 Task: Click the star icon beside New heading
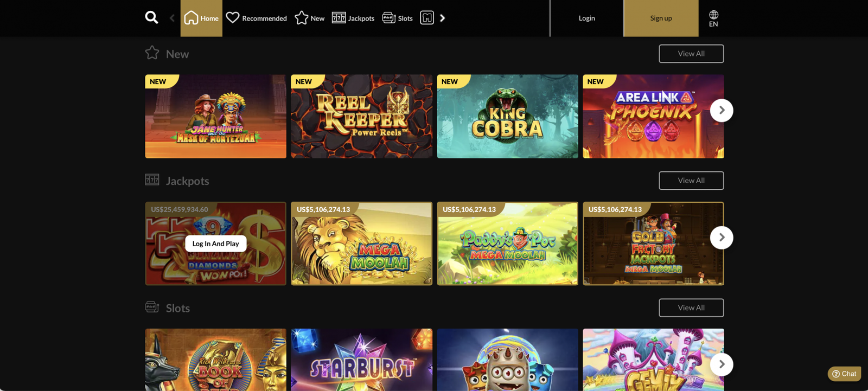(x=152, y=53)
